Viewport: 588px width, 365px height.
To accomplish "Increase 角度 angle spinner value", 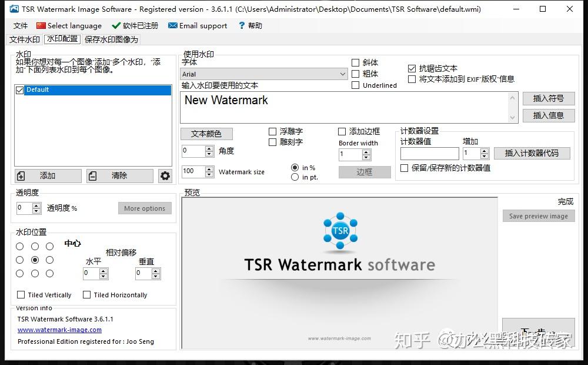I will 210,148.
